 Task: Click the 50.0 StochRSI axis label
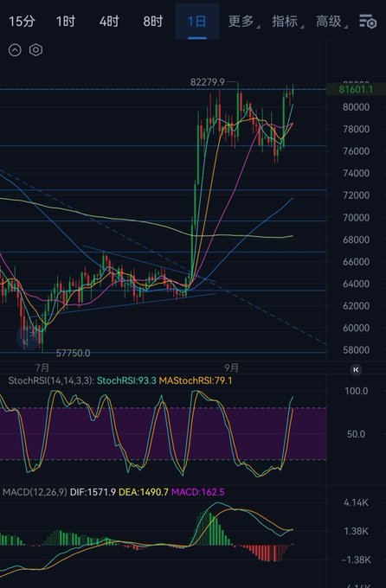click(x=357, y=434)
